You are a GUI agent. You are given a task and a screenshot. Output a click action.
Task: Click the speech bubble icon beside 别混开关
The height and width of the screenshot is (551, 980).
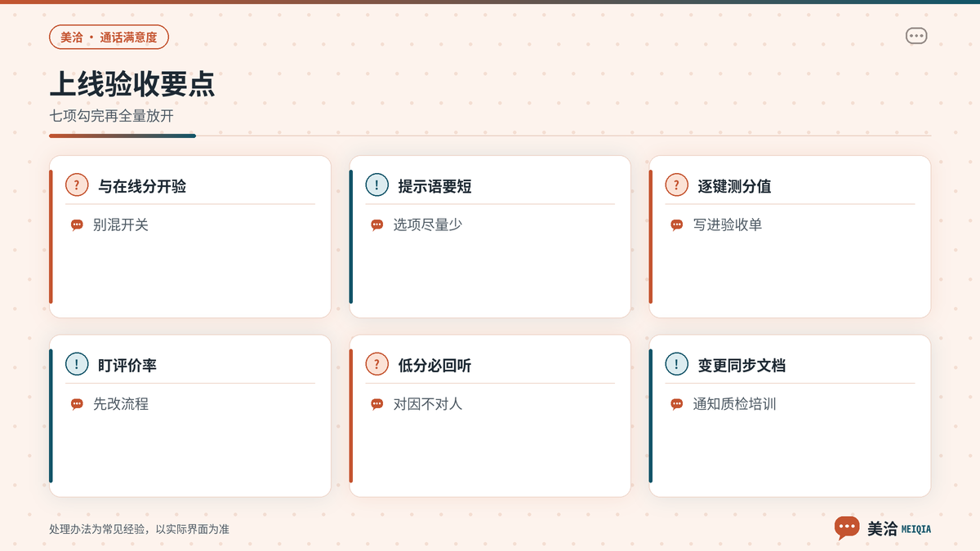click(77, 225)
